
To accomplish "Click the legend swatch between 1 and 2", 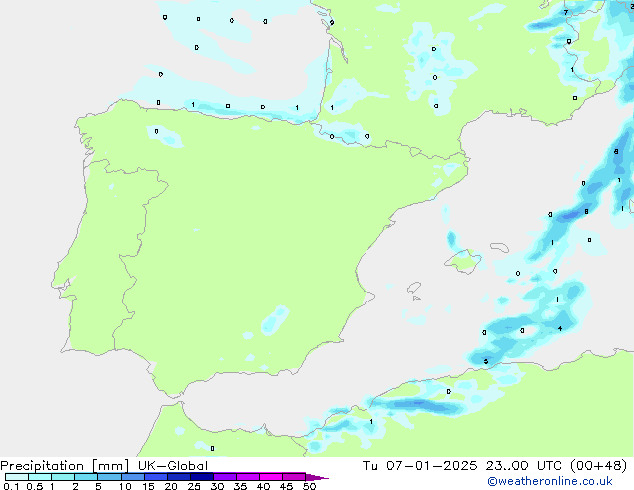I will coord(63,477).
